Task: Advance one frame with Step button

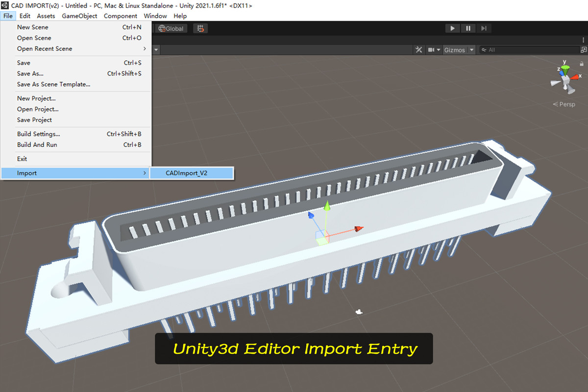Action: click(x=484, y=28)
